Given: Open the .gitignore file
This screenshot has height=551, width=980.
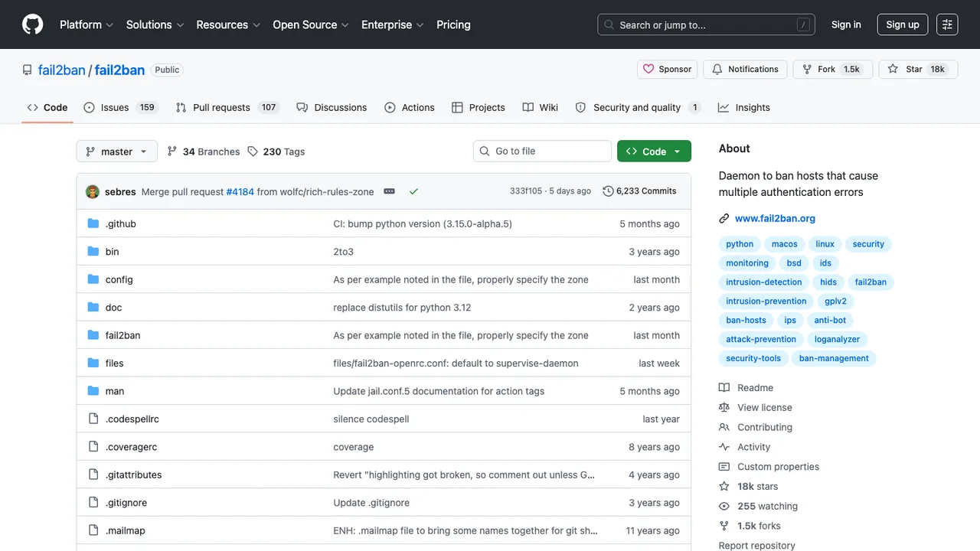Looking at the screenshot, I should coord(126,503).
